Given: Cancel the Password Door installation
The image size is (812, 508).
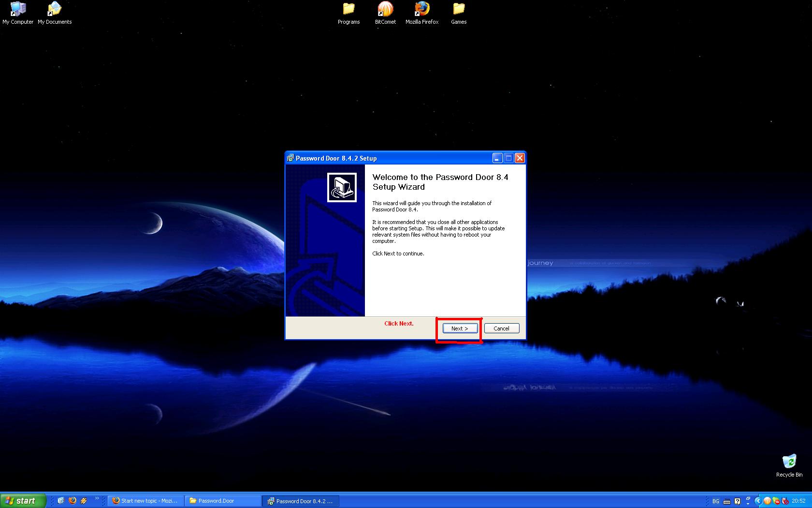Looking at the screenshot, I should [x=501, y=329].
